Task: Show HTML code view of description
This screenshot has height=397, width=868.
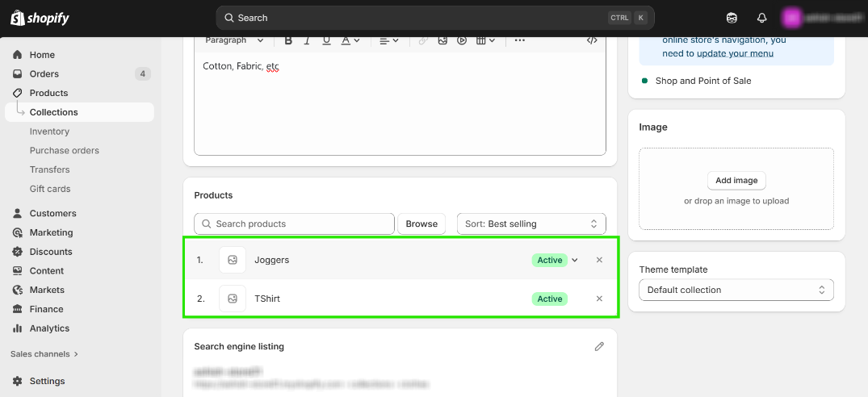Action: pos(592,40)
